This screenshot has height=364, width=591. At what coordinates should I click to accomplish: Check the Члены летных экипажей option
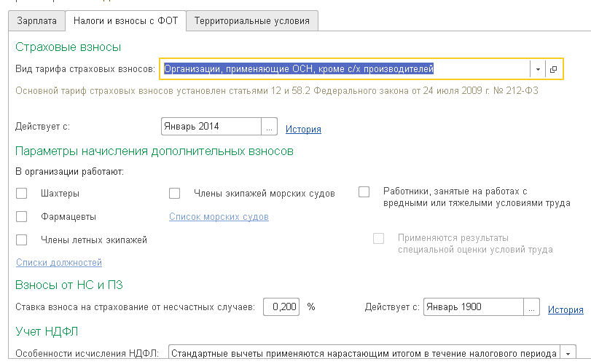pos(22,240)
